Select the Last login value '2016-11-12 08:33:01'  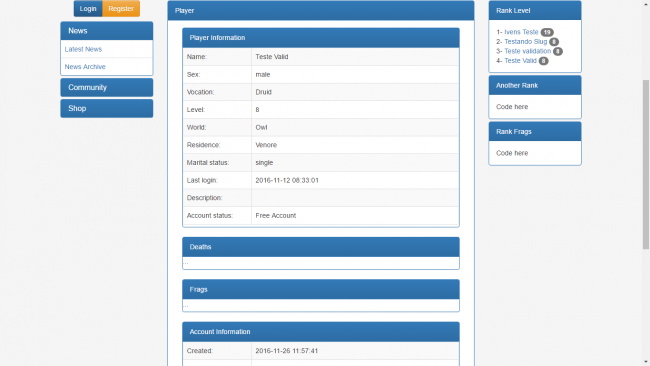(287, 180)
